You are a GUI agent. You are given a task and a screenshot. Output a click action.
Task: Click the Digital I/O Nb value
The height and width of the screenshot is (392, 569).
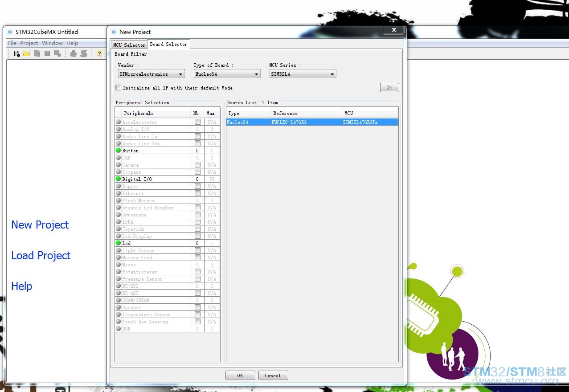coord(197,179)
